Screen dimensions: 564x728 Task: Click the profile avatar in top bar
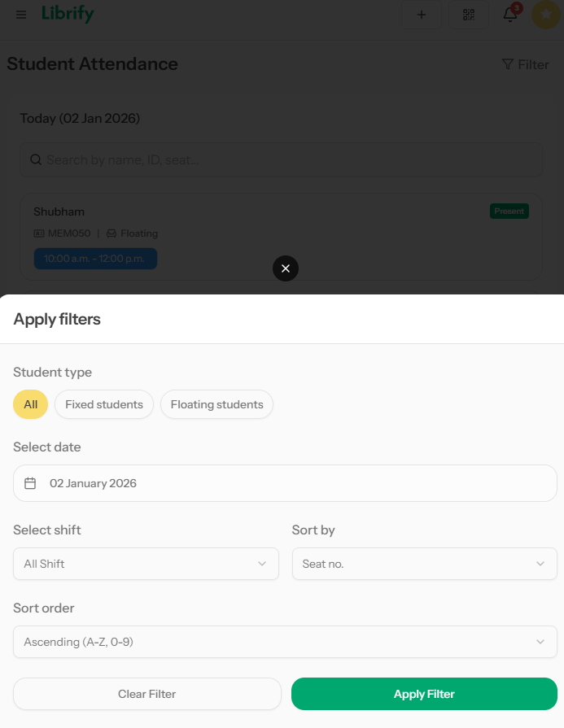pos(545,14)
